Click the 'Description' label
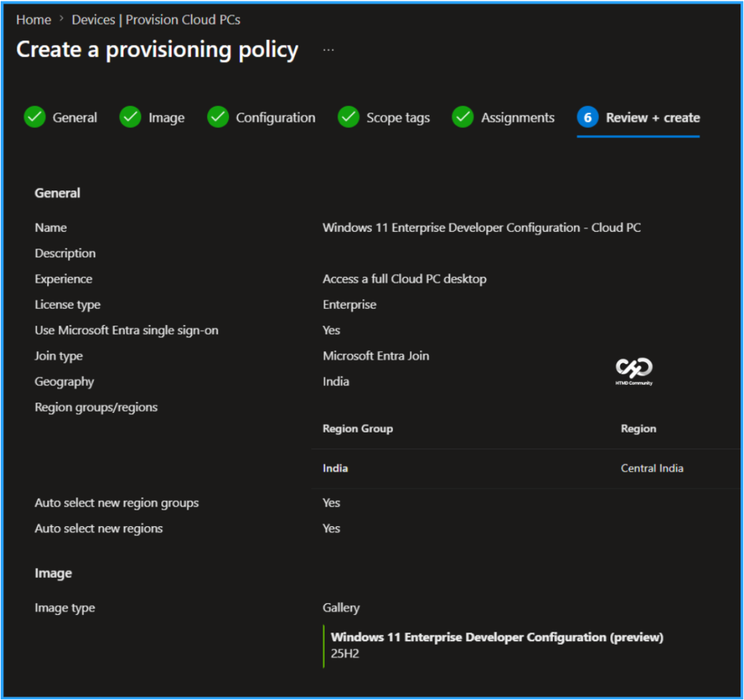Screen dimensions: 744x700 coord(65,254)
